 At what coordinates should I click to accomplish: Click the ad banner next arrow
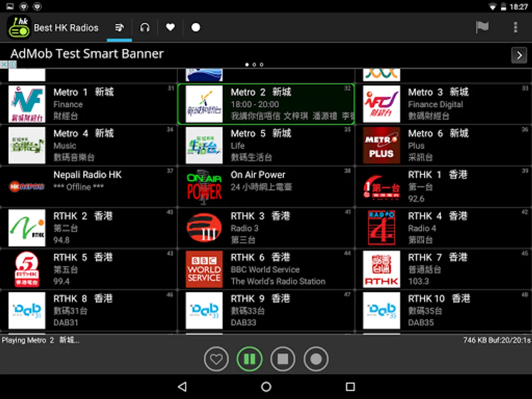tap(519, 55)
